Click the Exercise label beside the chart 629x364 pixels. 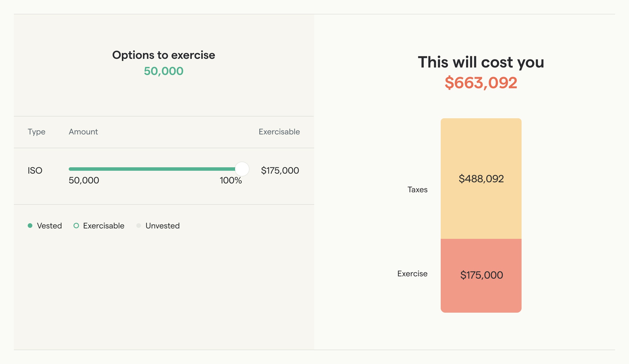(412, 273)
